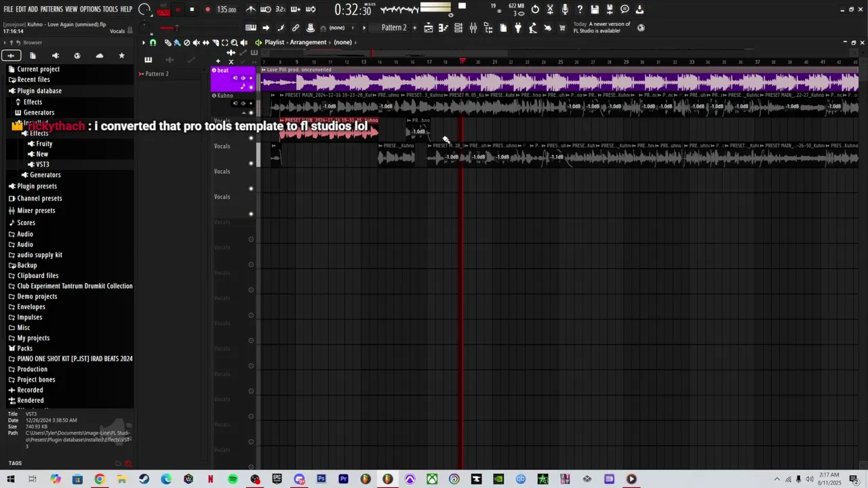Image resolution: width=868 pixels, height=488 pixels.
Task: Click the playhead marker on the timeline
Action: (x=462, y=61)
